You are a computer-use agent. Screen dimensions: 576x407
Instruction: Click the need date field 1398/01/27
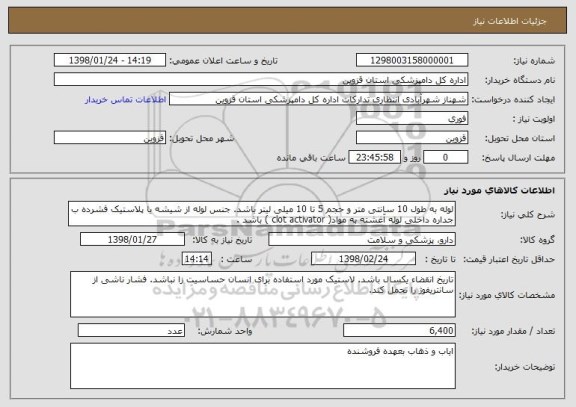pyautogui.click(x=132, y=239)
